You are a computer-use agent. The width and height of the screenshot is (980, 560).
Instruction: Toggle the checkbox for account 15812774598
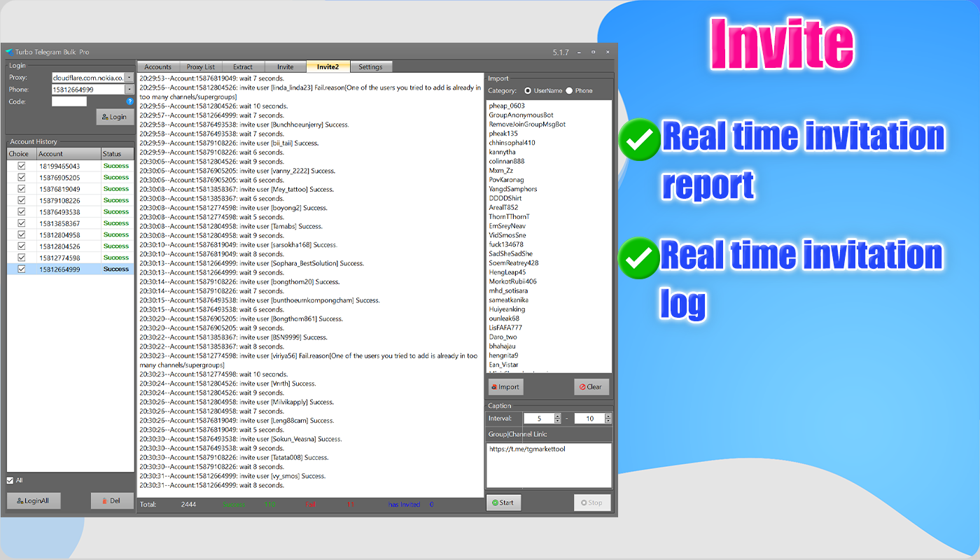pyautogui.click(x=21, y=258)
